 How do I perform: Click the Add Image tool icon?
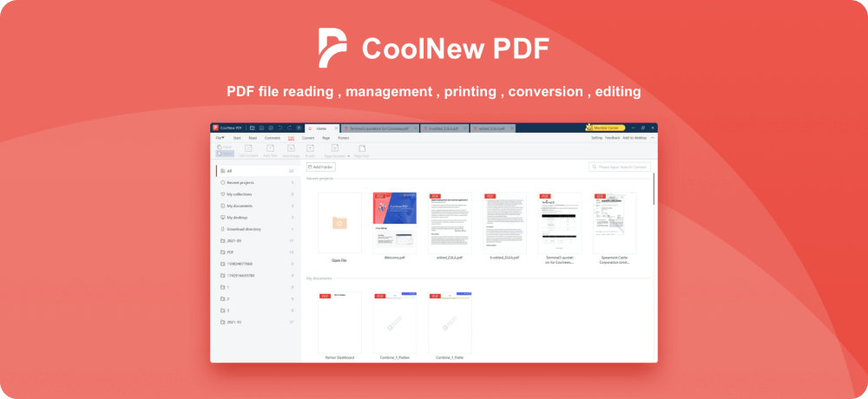tap(291, 147)
